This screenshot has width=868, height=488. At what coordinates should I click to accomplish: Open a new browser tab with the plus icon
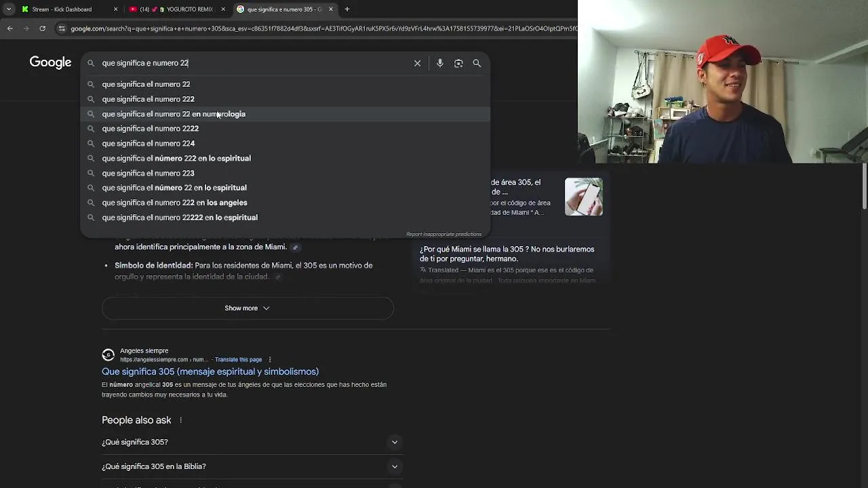(347, 9)
